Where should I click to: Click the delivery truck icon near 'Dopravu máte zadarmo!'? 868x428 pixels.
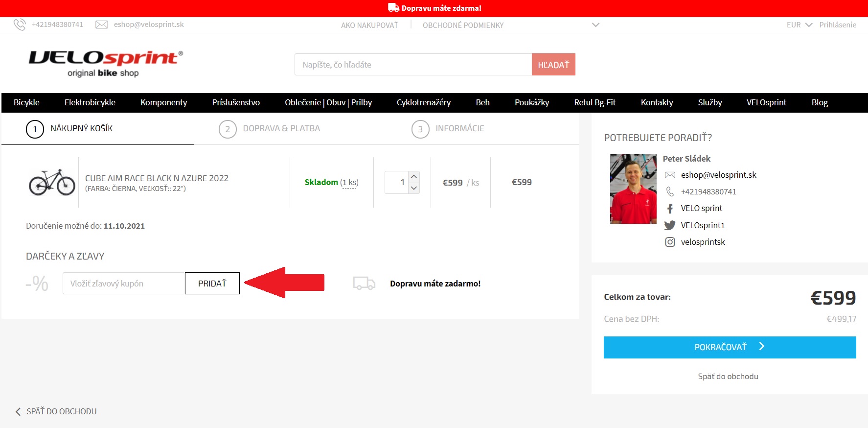(x=364, y=283)
